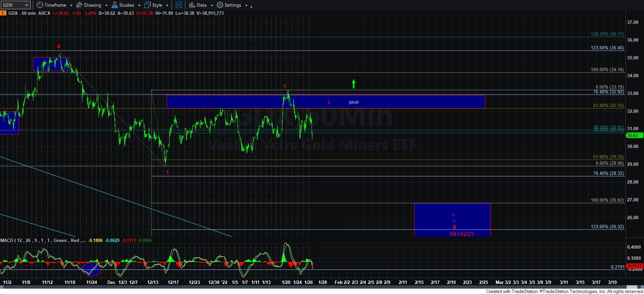The image size is (644, 294).
Task: Click the 'V=38,915,773' volume readout
Action: tap(210, 13)
